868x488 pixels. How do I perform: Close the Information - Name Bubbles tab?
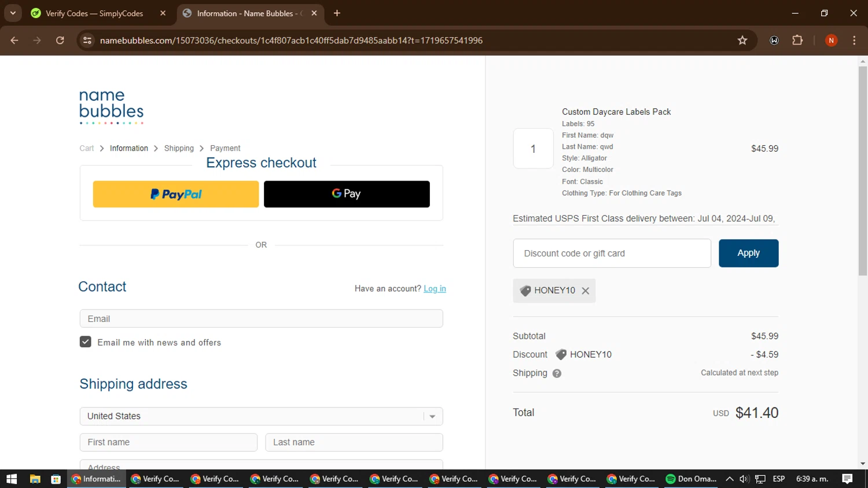click(314, 13)
